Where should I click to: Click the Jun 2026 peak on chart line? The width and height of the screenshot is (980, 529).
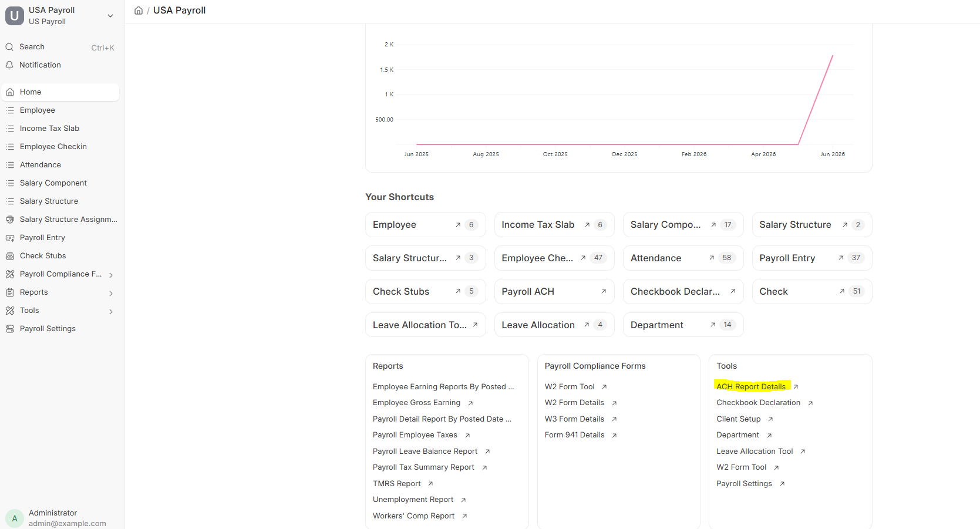(833, 56)
